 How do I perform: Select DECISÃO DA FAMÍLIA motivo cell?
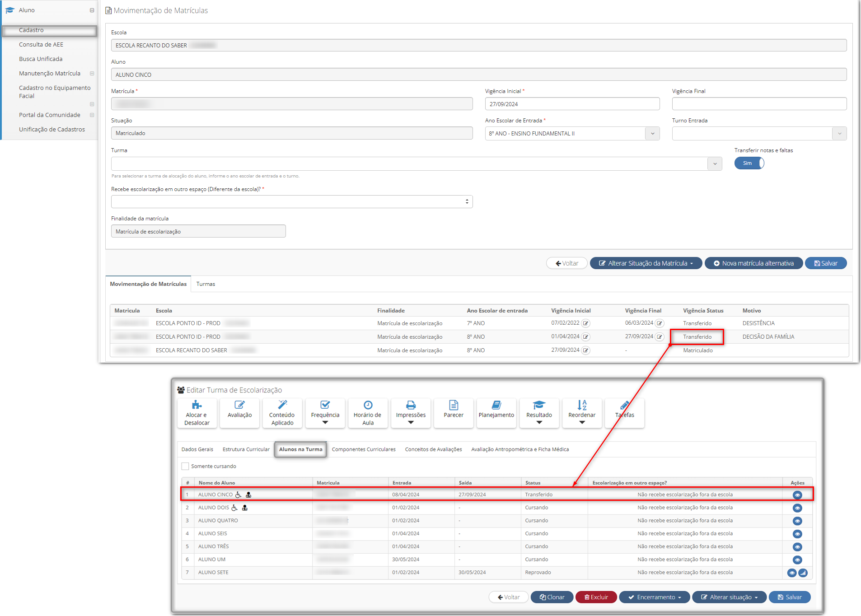coord(768,337)
